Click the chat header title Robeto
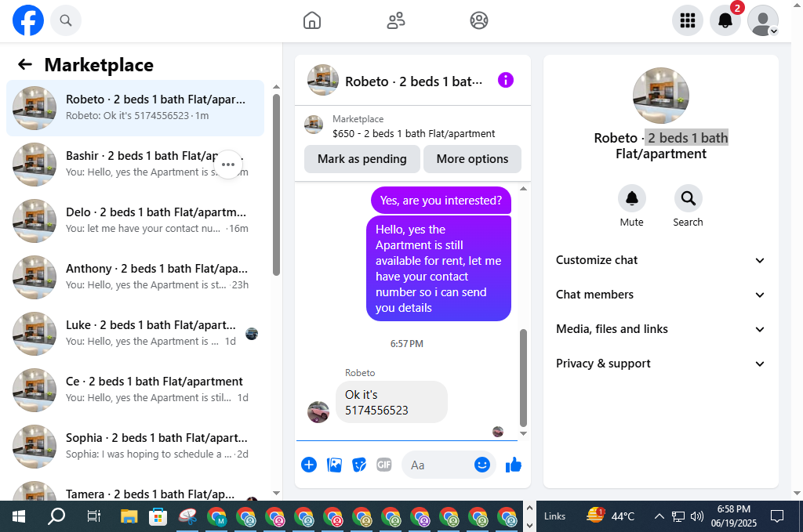803x532 pixels. 413,81
